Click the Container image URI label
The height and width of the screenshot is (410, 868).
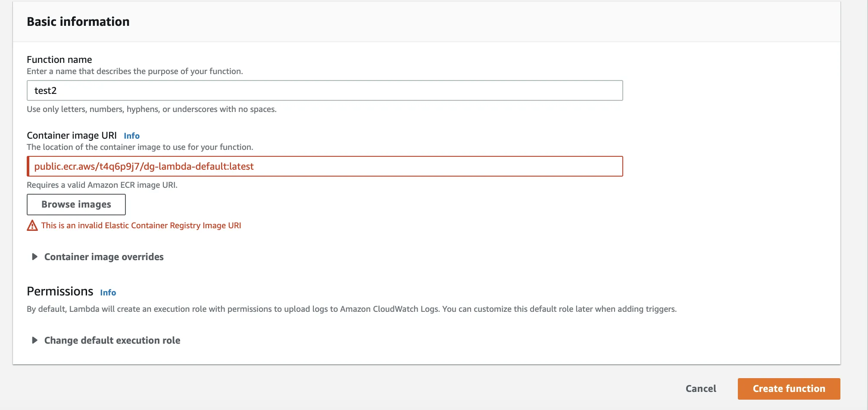[x=72, y=135]
